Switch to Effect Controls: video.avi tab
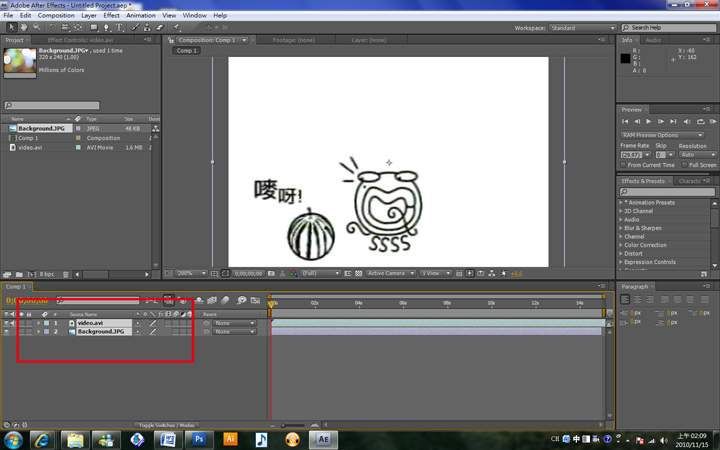This screenshot has width=720, height=450. point(80,40)
